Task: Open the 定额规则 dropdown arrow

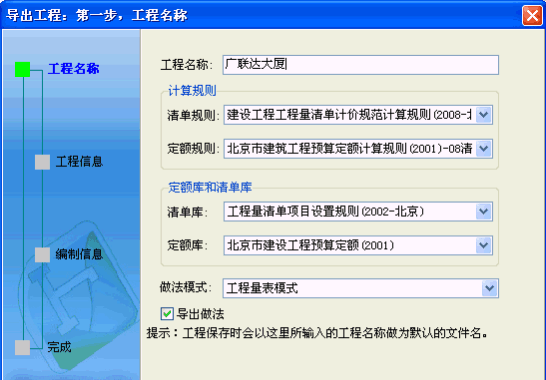Action: click(484, 149)
